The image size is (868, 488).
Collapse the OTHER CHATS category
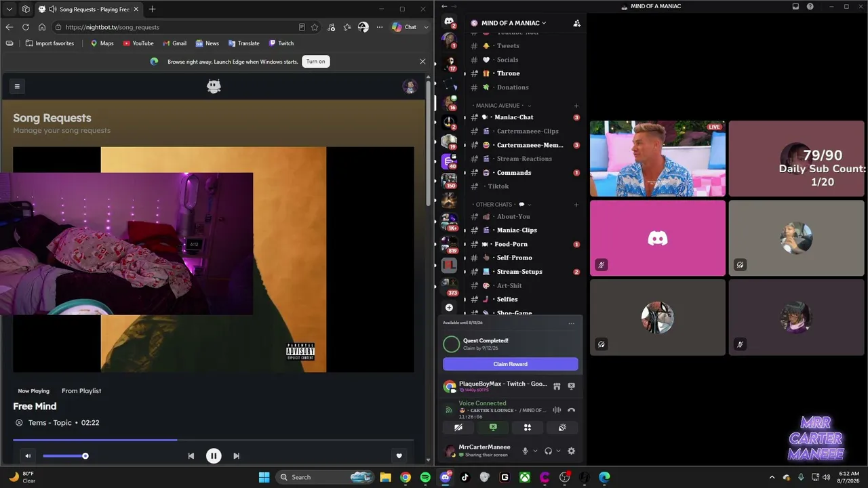501,205
